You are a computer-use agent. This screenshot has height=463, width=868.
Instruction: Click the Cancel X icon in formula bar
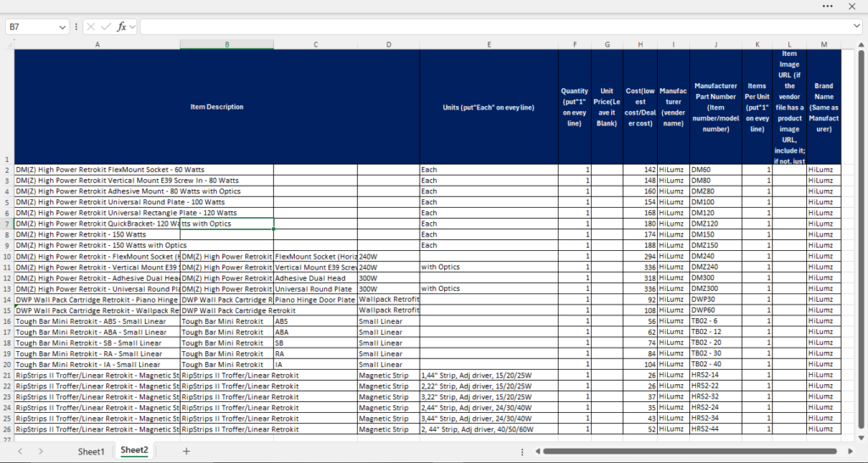tap(91, 26)
